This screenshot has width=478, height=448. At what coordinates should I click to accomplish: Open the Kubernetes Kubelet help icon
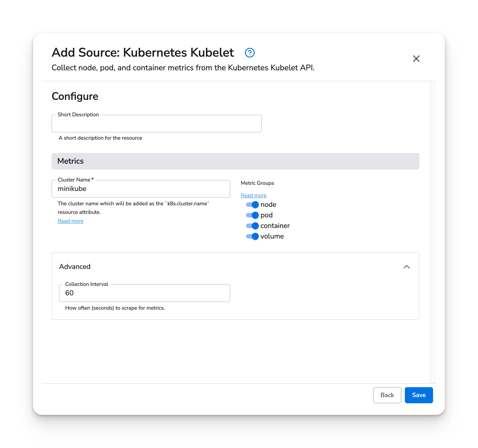tap(250, 53)
